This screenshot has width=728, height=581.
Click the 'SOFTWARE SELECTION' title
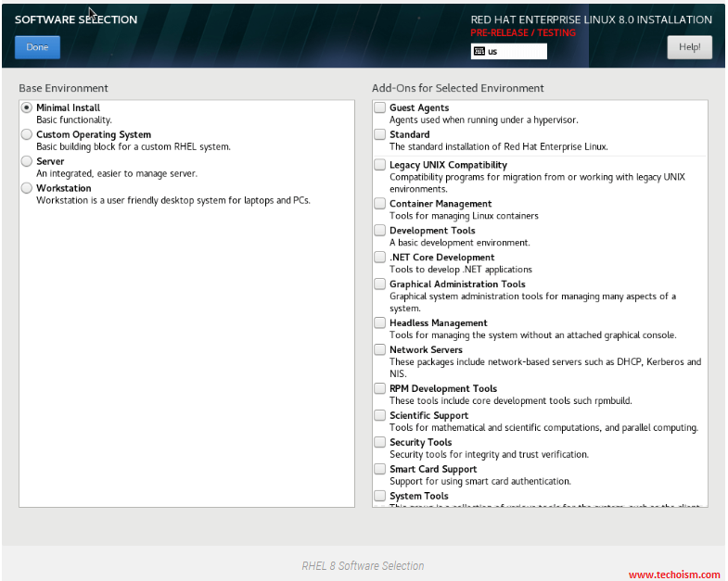(76, 19)
